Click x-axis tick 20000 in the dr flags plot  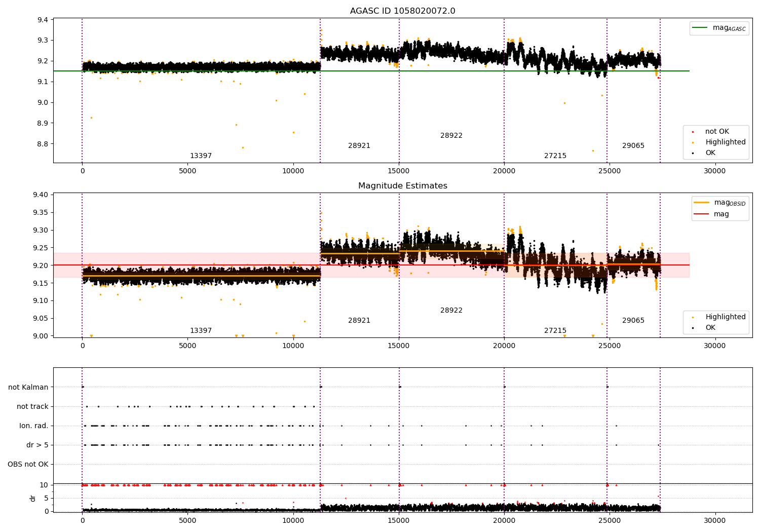click(504, 520)
